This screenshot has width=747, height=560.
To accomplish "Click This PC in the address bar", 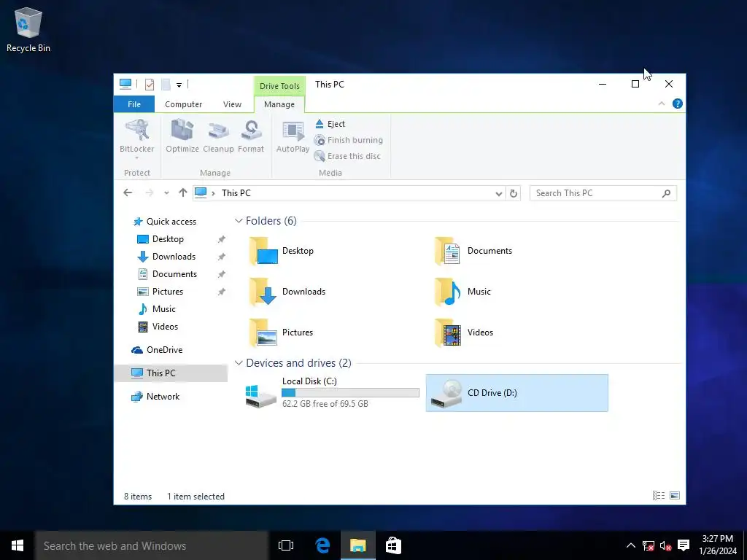I will [x=236, y=192].
